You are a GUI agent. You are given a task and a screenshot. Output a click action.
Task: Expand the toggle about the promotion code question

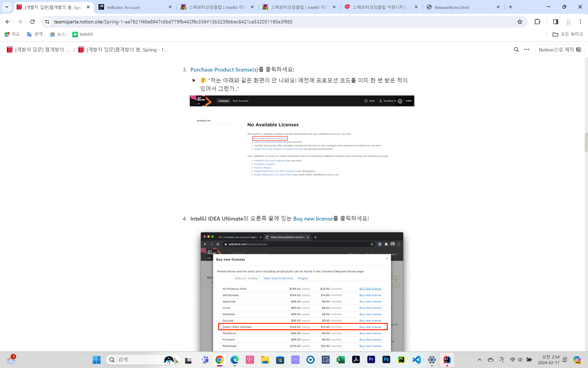pyautogui.click(x=194, y=80)
